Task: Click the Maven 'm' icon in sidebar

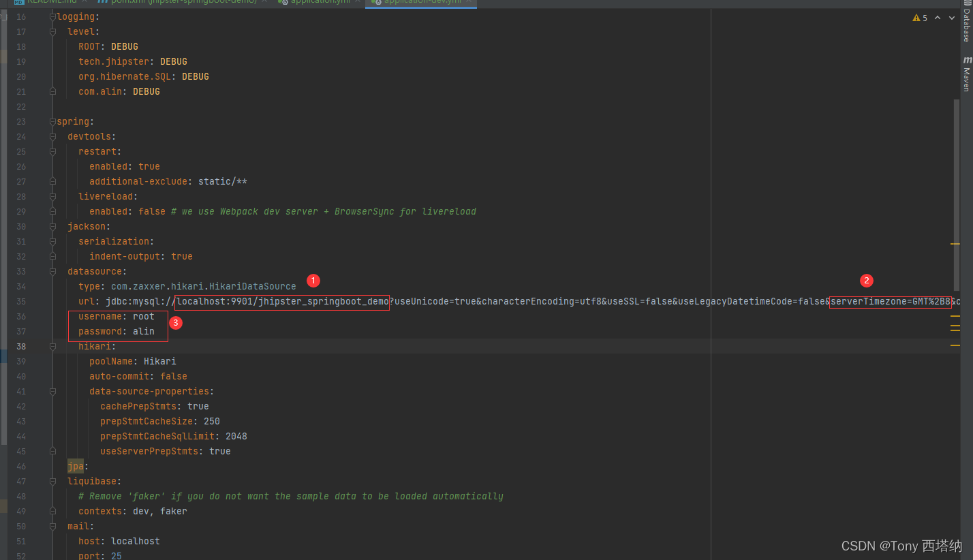Action: (x=966, y=61)
